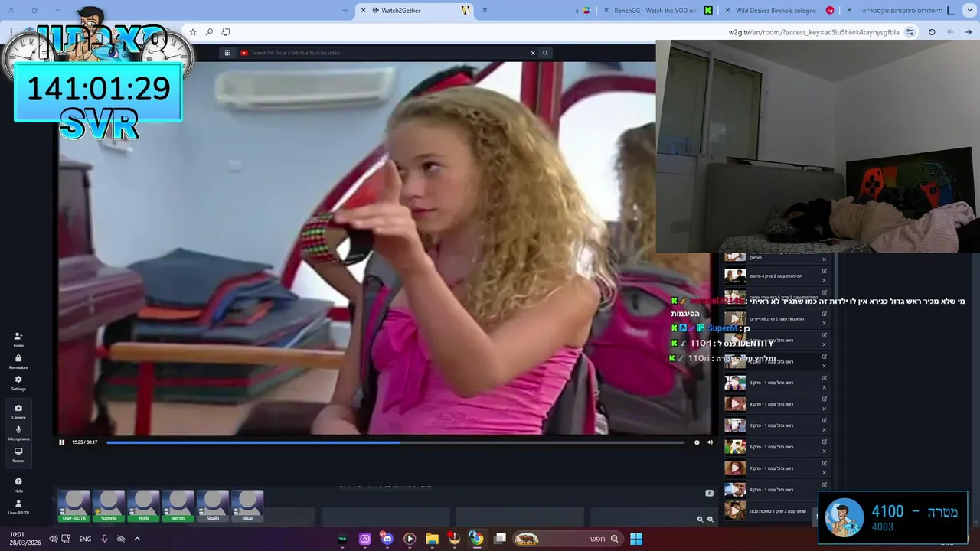The image size is (980, 551).
Task: Open the User-RRJTR profile sidebar icon
Action: pos(18,507)
